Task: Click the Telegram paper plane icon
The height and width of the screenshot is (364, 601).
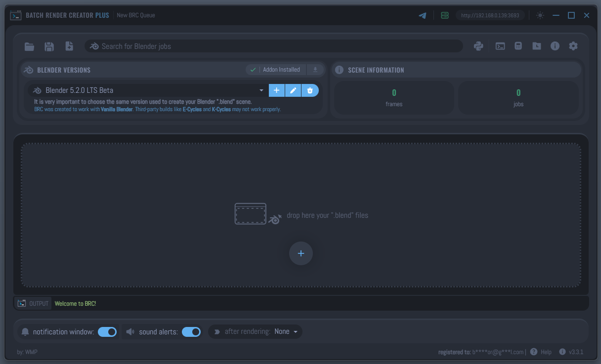Action: pyautogui.click(x=423, y=15)
